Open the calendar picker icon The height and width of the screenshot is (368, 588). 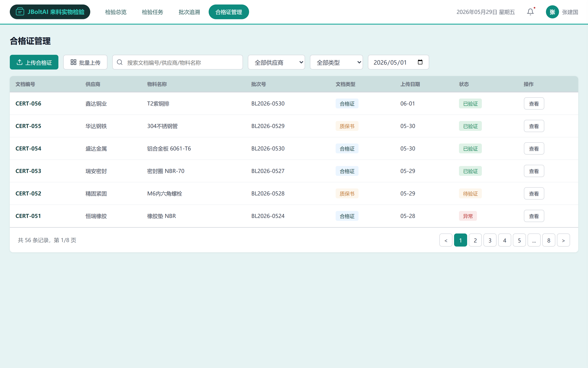tap(420, 62)
